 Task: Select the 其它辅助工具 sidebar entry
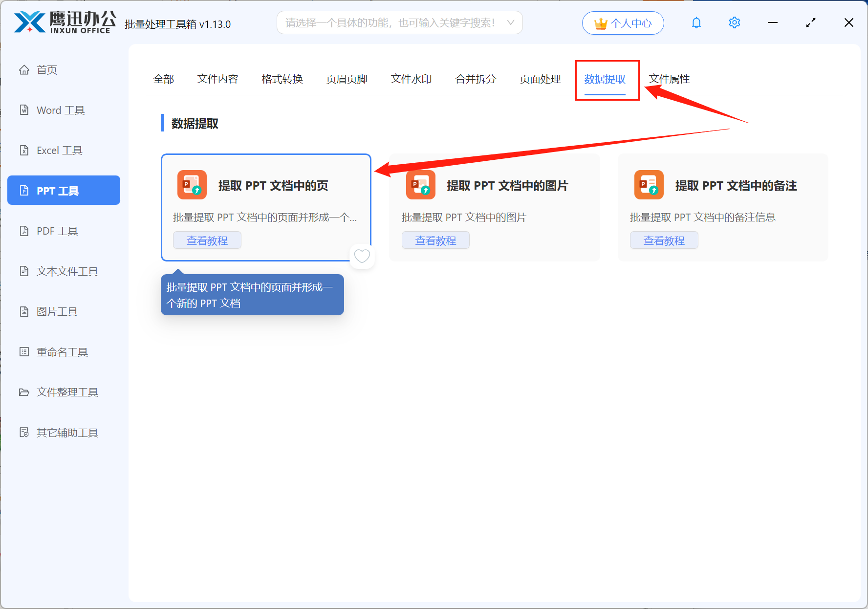click(x=67, y=432)
